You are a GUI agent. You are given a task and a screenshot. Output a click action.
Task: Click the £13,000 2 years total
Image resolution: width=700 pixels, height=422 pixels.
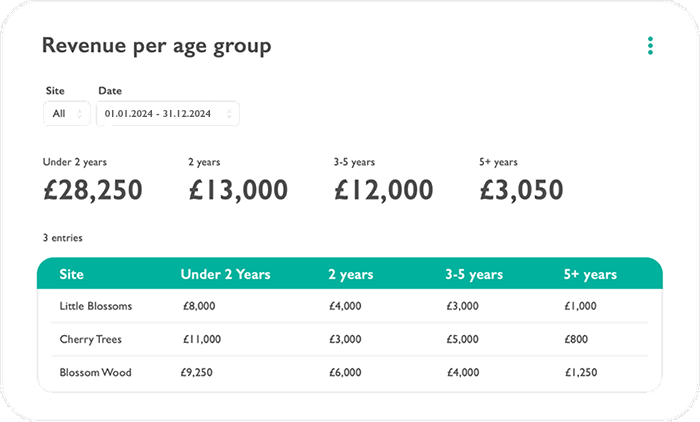[x=238, y=189]
